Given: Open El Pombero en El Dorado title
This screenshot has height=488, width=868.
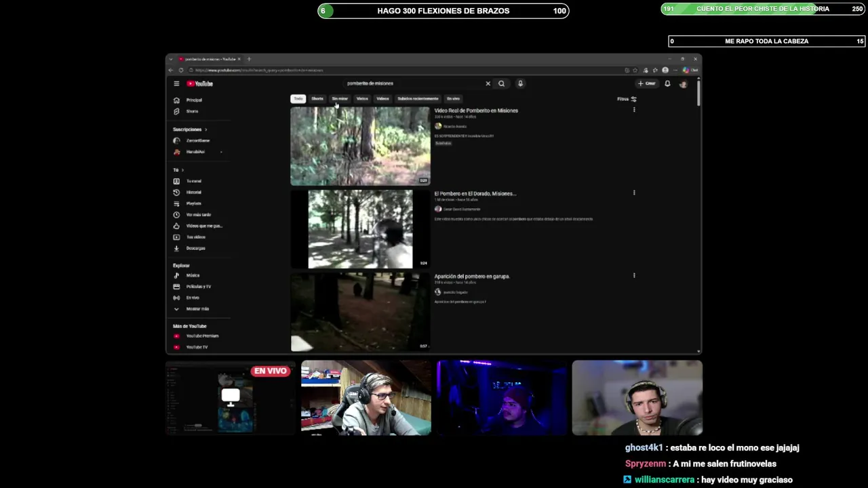Looking at the screenshot, I should tap(475, 194).
